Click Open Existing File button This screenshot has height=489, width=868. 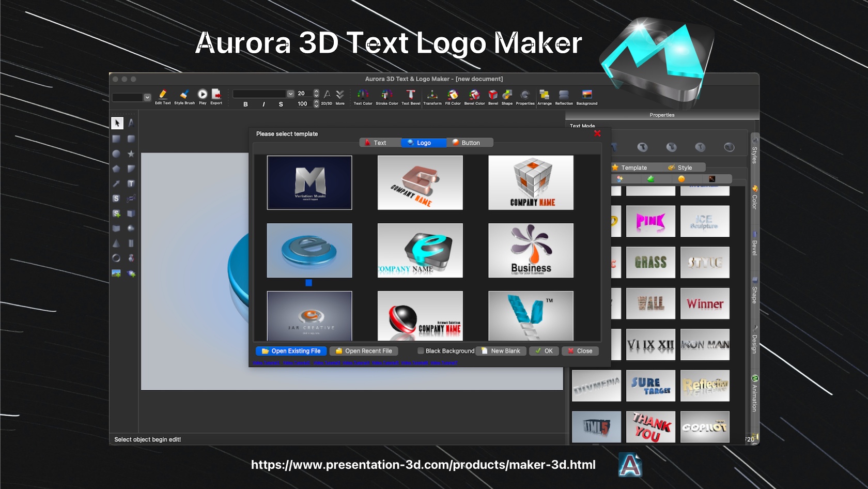click(x=291, y=351)
